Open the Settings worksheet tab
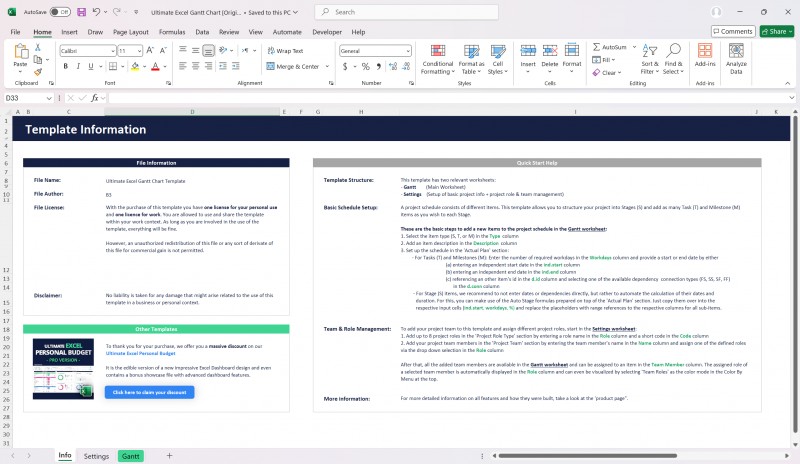 pyautogui.click(x=96, y=456)
